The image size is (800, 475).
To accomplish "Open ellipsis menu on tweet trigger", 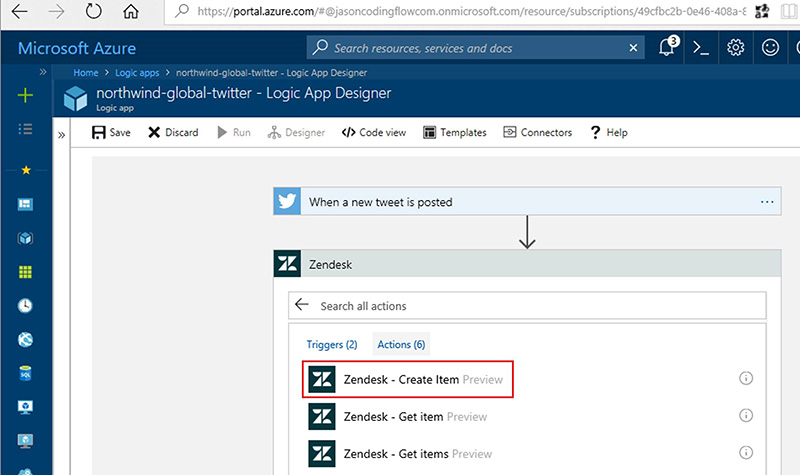I will pos(767,202).
